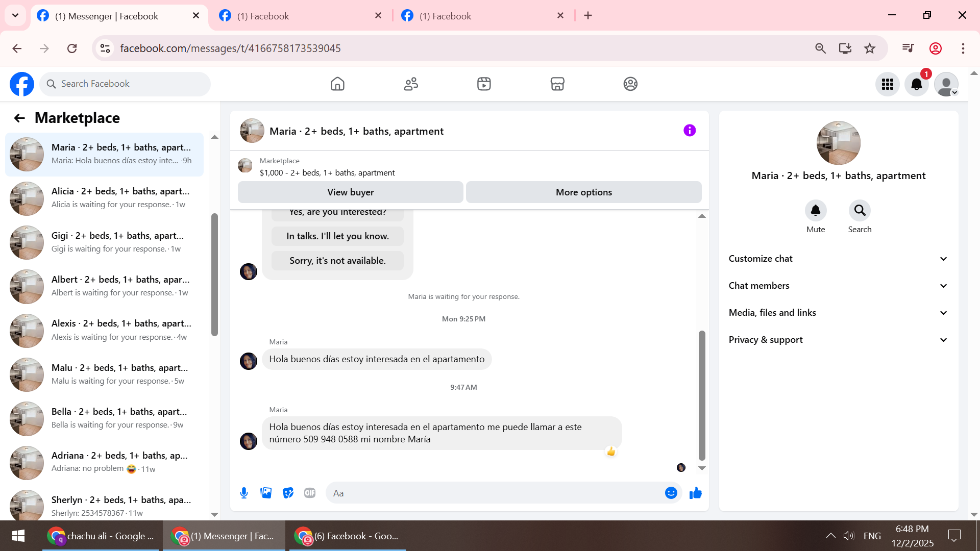Open the Marketplace icon in the top navigation

557,84
